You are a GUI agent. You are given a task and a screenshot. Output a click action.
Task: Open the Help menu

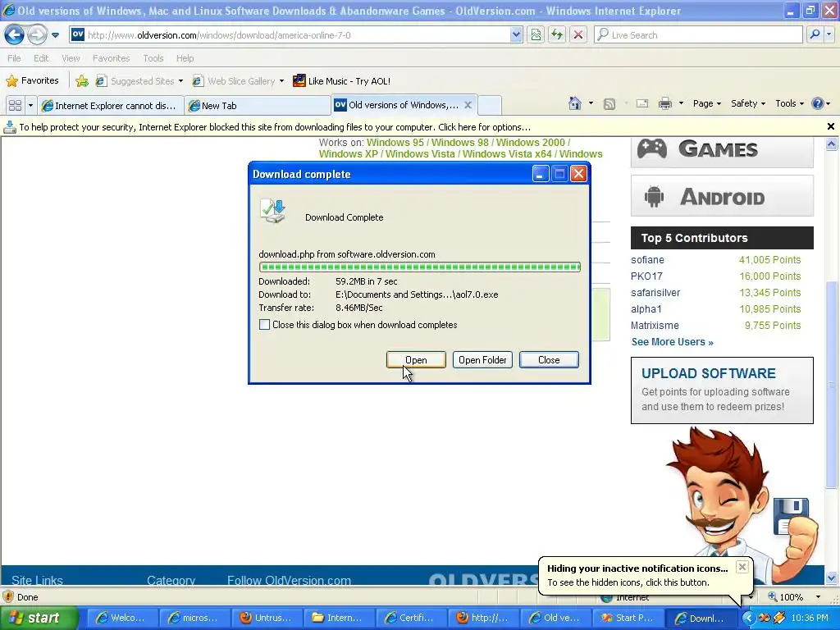point(185,58)
